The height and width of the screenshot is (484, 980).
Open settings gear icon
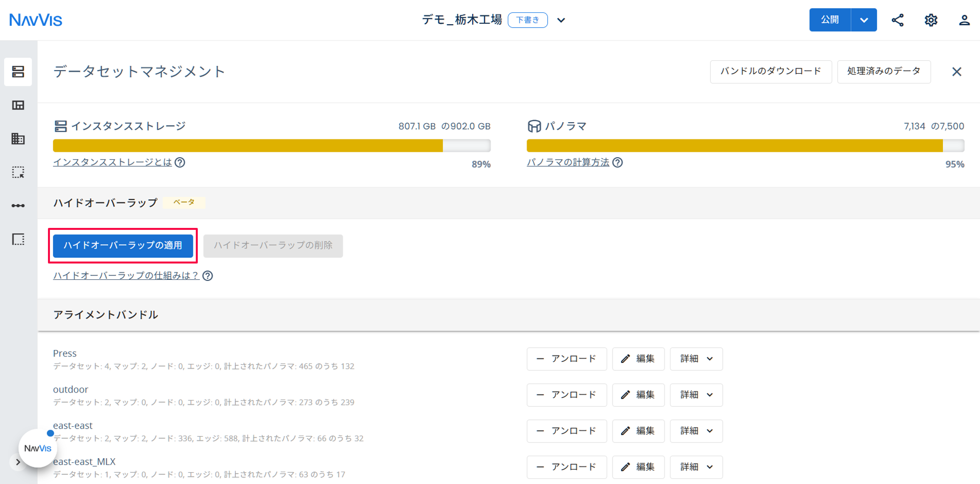click(931, 20)
